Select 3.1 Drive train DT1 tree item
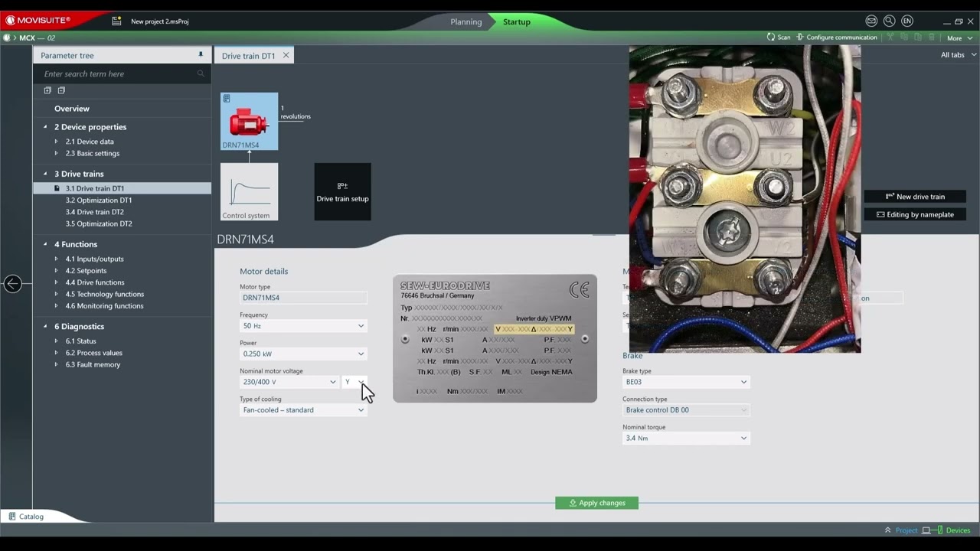Image resolution: width=980 pixels, height=551 pixels. 122,188
